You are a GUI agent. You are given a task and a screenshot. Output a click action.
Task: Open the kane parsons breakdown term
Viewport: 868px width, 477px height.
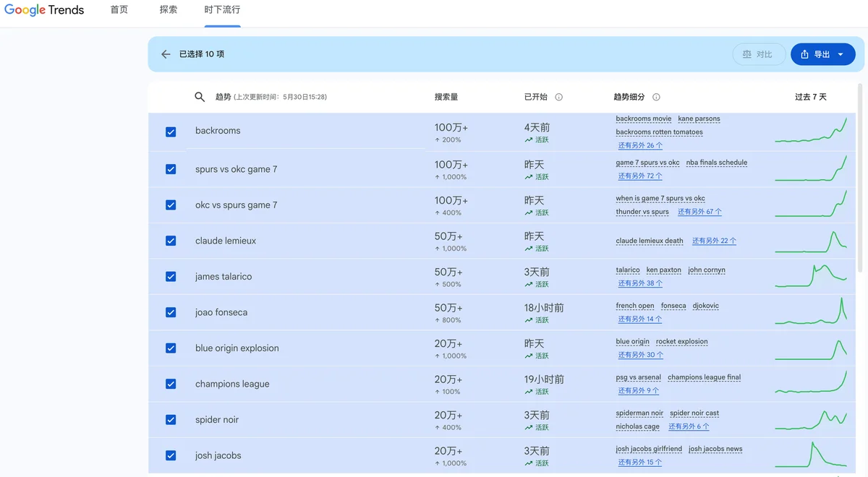point(699,119)
